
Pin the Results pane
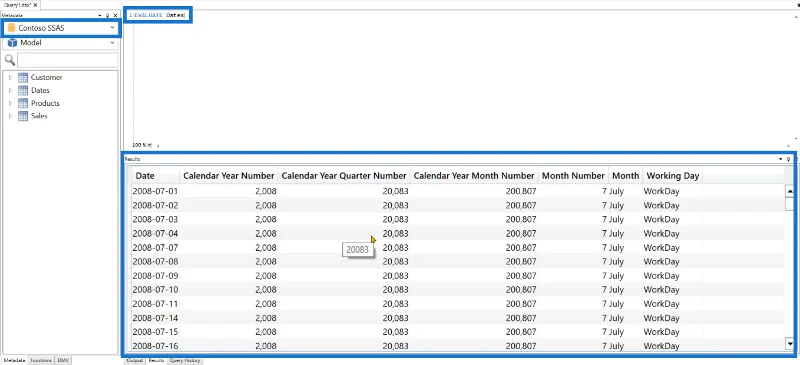pos(789,159)
